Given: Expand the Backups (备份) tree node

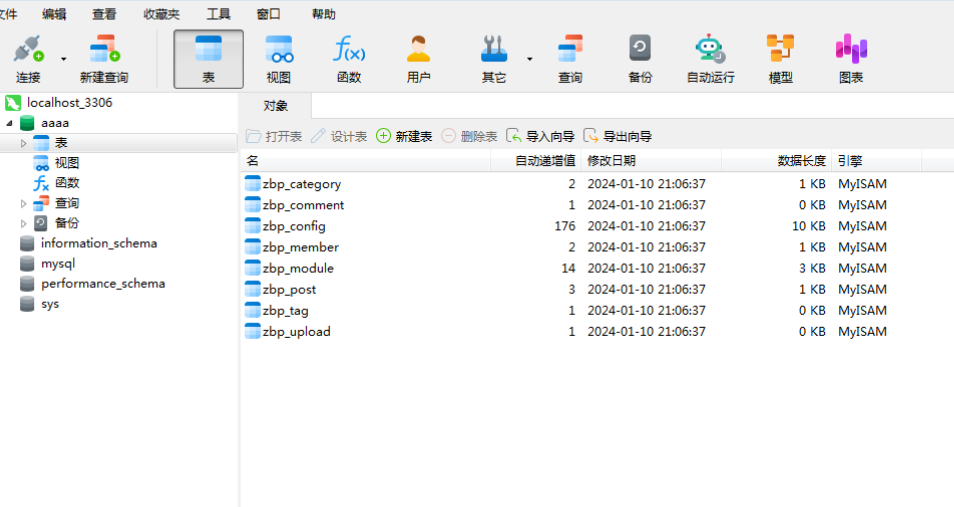Looking at the screenshot, I should click(24, 223).
